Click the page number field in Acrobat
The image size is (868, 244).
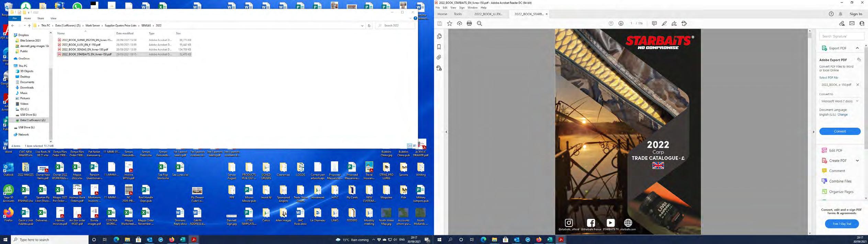click(631, 23)
